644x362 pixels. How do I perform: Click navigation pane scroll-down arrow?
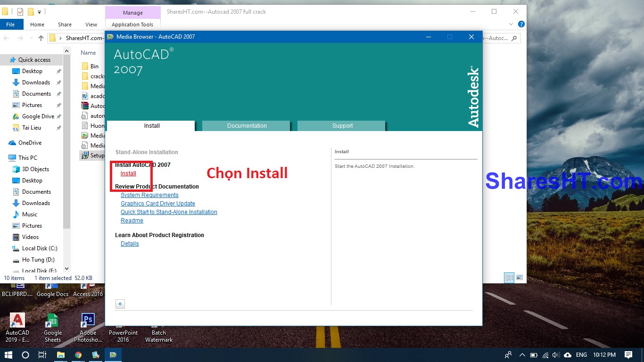[x=66, y=269]
